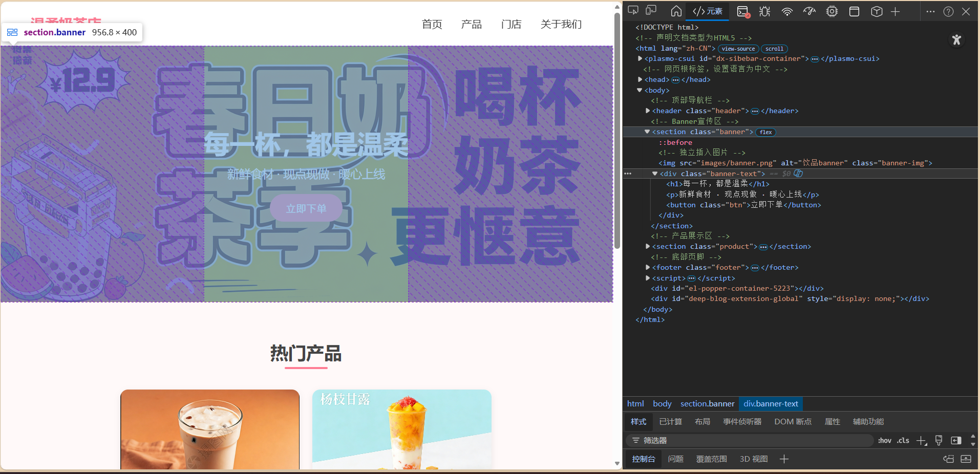Click the flex overlay icon on div.banner-text
980x474 pixels.
pyautogui.click(x=798, y=174)
